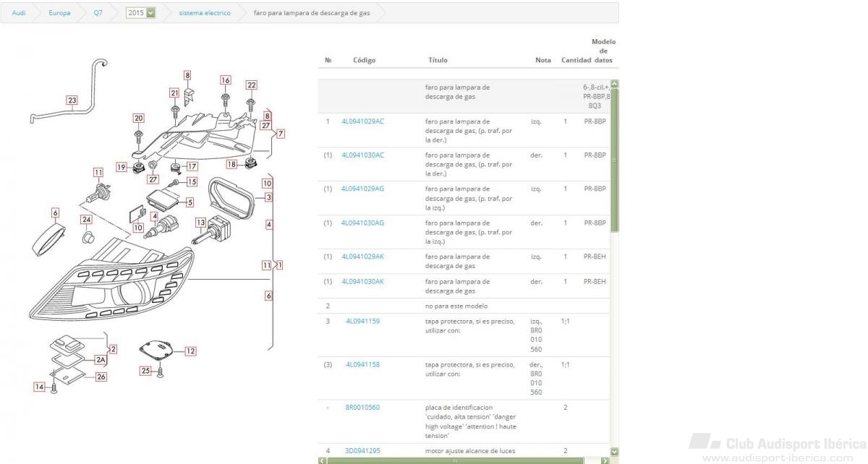
Task: Select part label 16 screw marker
Action: tap(226, 80)
